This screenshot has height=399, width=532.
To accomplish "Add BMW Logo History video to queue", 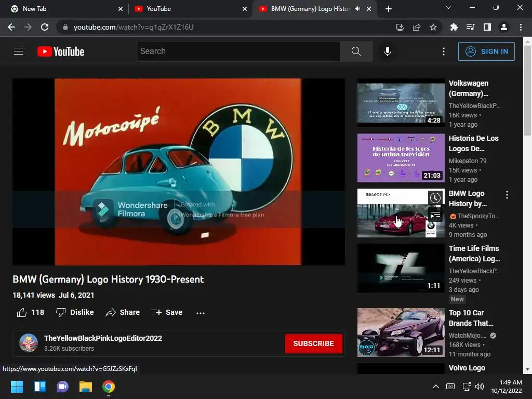I will point(435,215).
